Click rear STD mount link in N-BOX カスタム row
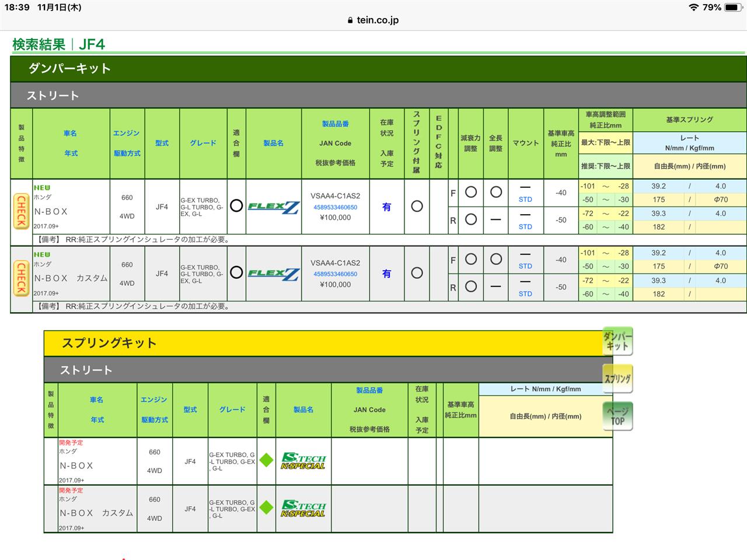The width and height of the screenshot is (747, 560). (525, 294)
